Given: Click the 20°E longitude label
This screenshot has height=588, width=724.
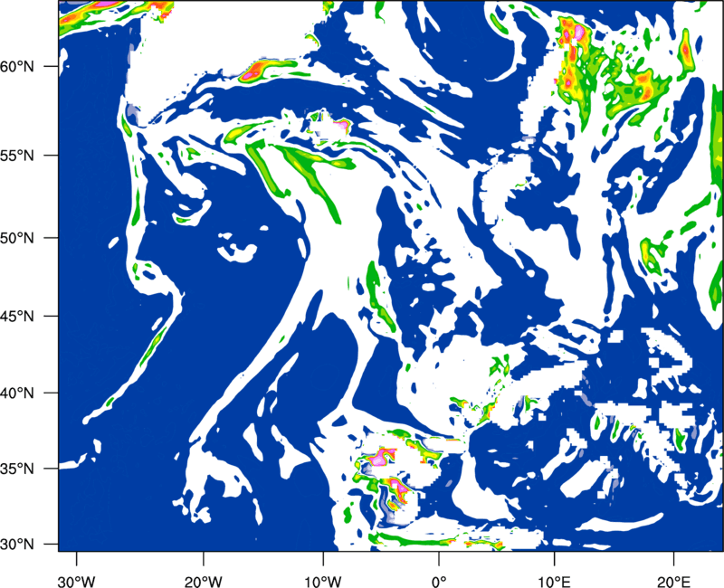Looking at the screenshot, I should (x=673, y=582).
